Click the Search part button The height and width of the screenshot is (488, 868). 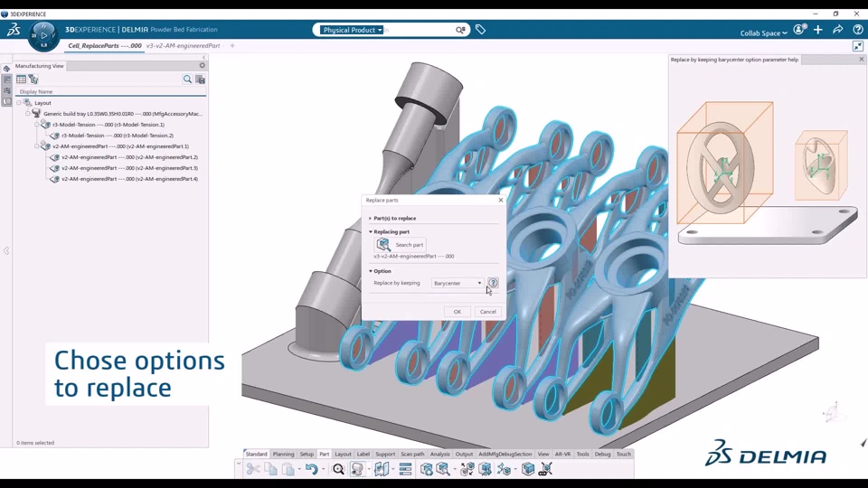[401, 245]
